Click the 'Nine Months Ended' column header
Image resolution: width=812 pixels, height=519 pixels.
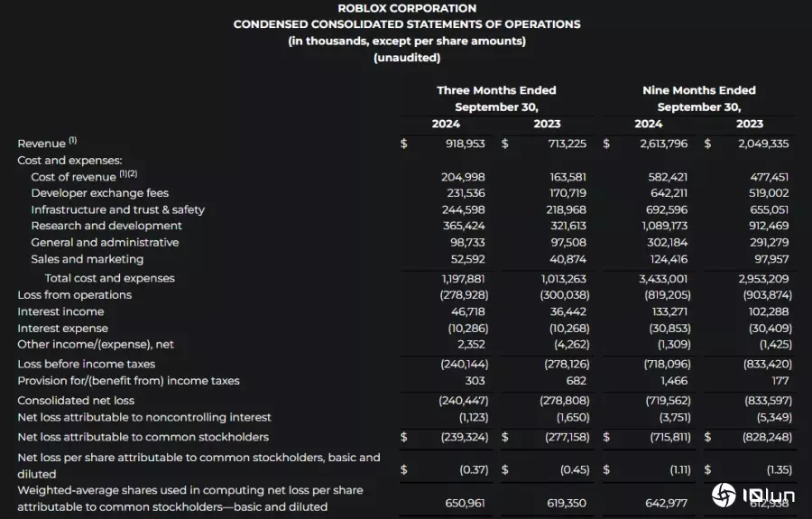(699, 90)
